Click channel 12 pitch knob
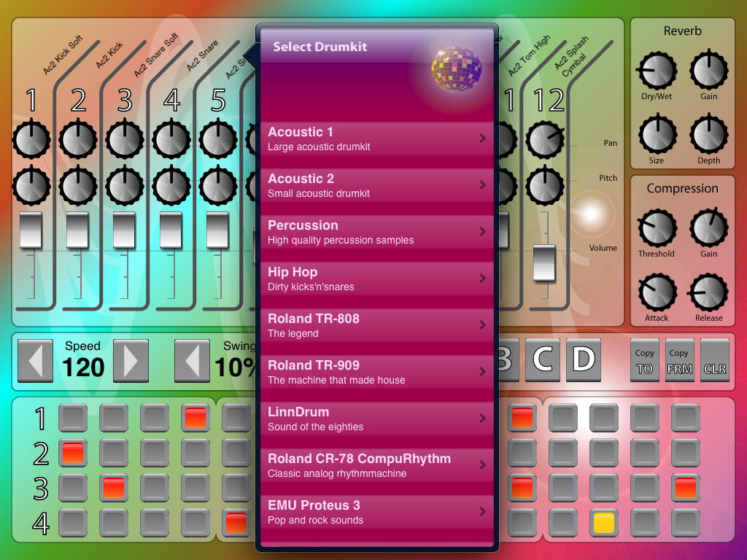747x560 pixels. click(544, 186)
